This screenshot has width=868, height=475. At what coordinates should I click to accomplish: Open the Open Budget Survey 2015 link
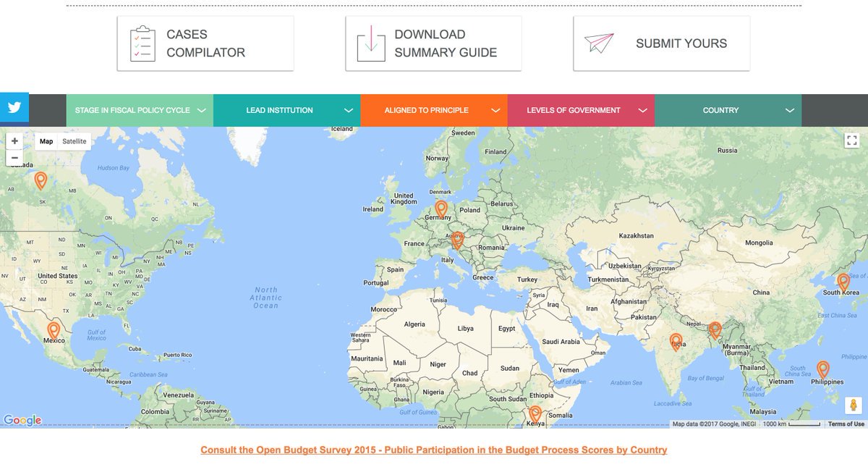pos(434,450)
